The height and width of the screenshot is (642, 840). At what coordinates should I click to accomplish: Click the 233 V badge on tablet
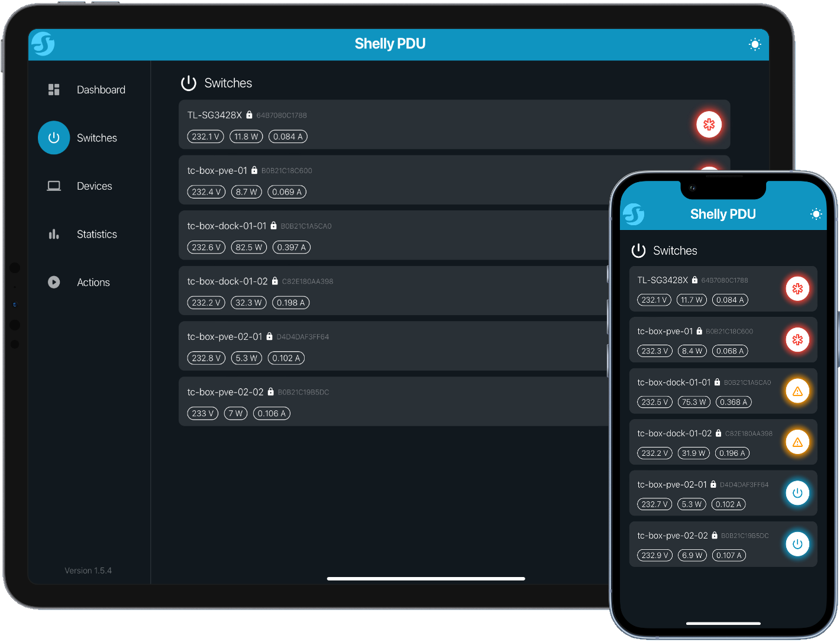pyautogui.click(x=203, y=413)
